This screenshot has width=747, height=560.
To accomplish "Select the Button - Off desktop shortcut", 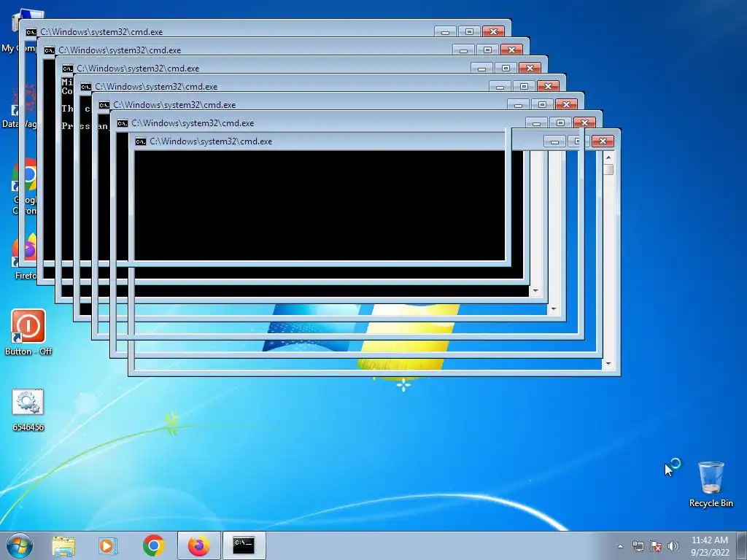I will point(28,332).
